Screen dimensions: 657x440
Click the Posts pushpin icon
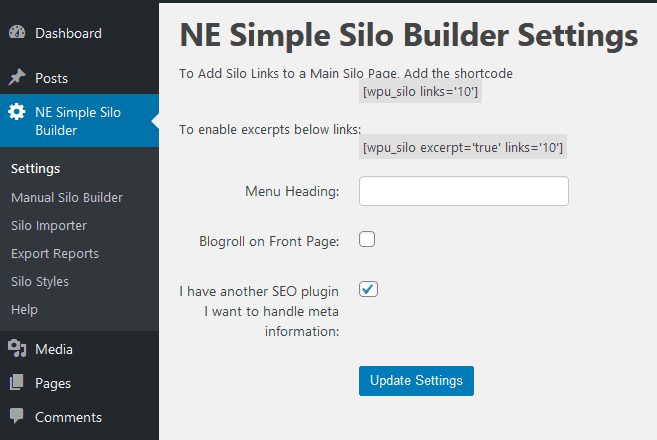pyautogui.click(x=17, y=78)
